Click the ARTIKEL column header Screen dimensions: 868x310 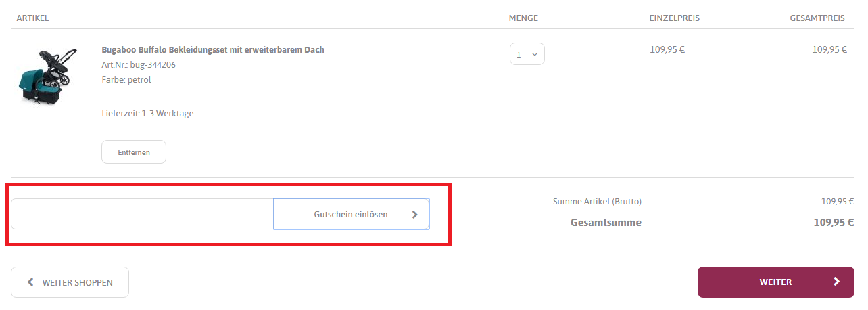32,18
